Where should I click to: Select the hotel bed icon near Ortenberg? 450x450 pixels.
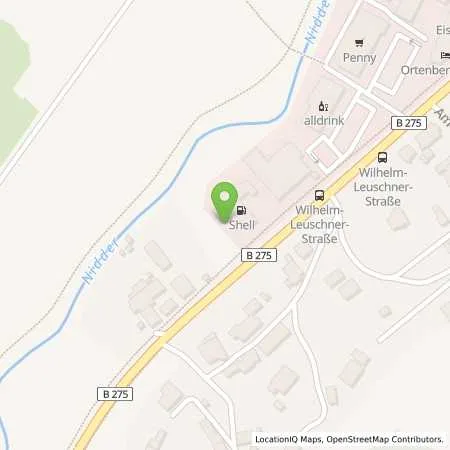445,55
